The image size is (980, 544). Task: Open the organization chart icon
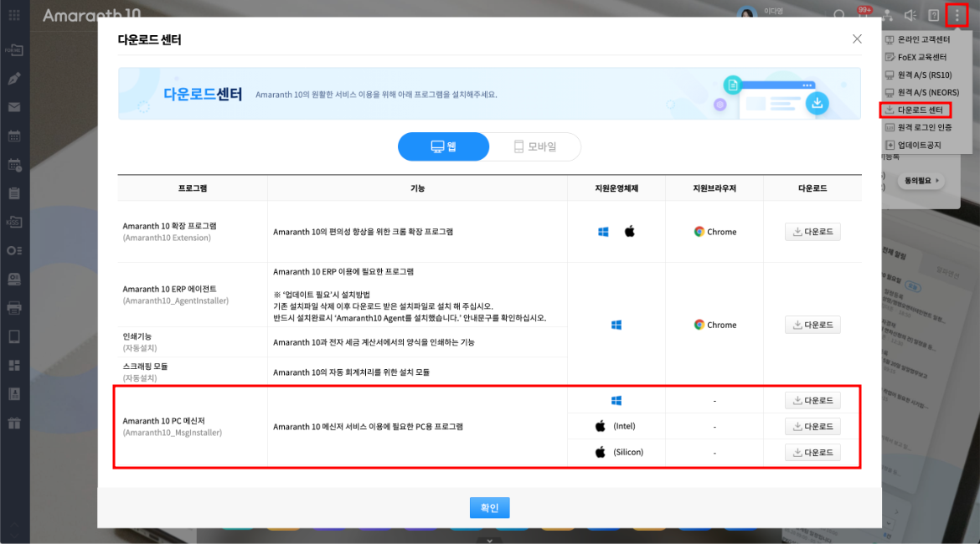(887, 15)
